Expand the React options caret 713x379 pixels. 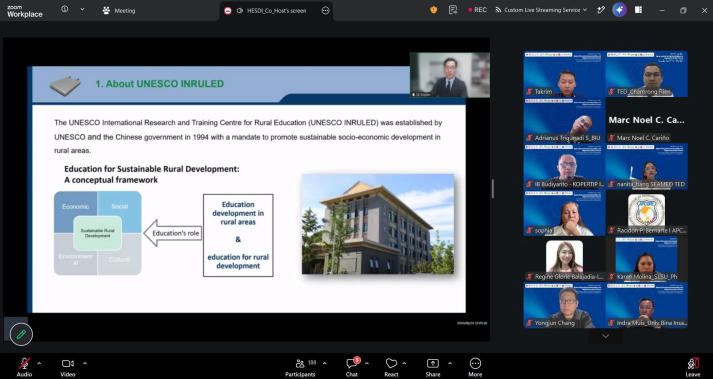pyautogui.click(x=404, y=363)
